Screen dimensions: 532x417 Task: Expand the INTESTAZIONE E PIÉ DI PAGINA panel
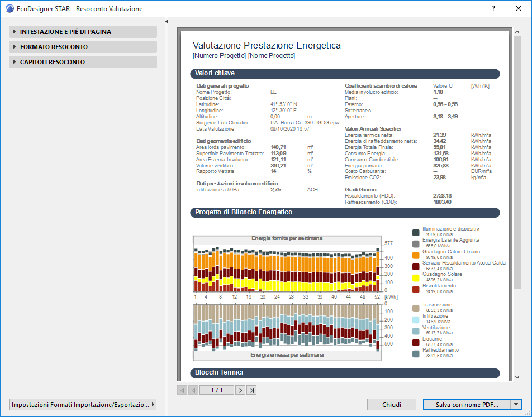[83, 32]
